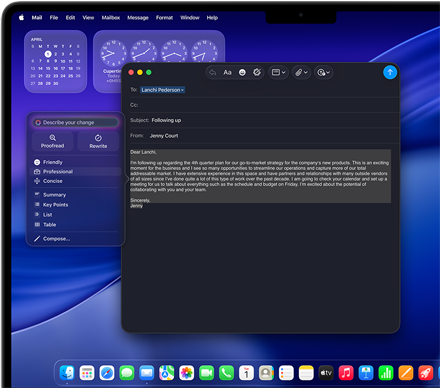This screenshot has width=440, height=388.
Task: Click the reply arrow in compose toolbar
Action: coord(213,72)
